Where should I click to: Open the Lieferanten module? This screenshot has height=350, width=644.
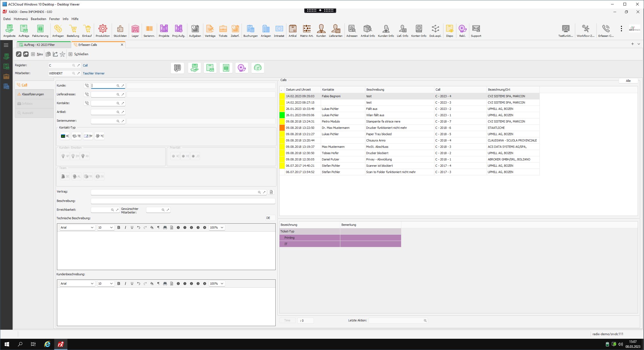(336, 31)
